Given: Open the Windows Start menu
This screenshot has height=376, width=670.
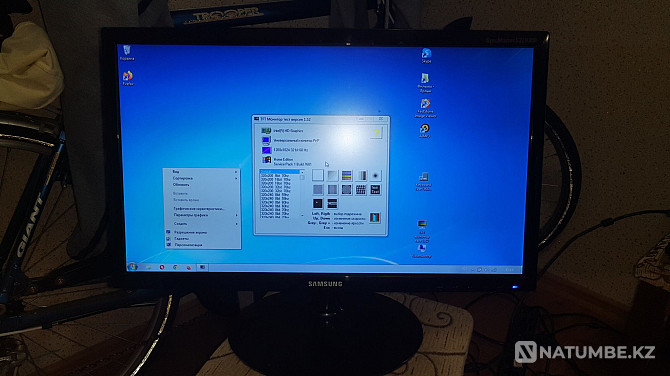Looking at the screenshot, I should click(x=132, y=267).
